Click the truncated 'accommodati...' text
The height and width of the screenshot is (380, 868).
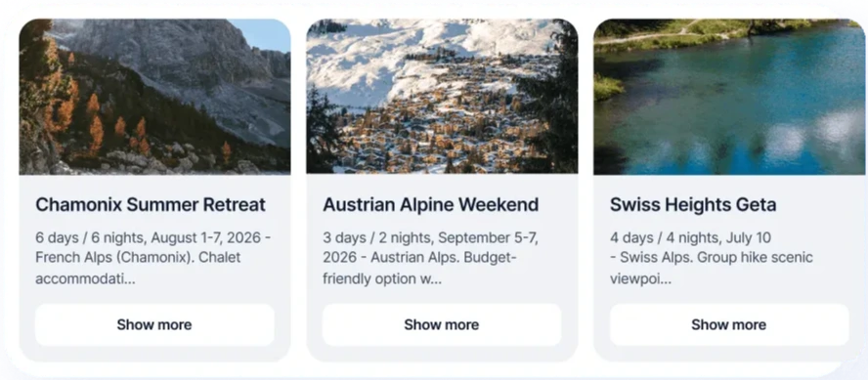85,278
